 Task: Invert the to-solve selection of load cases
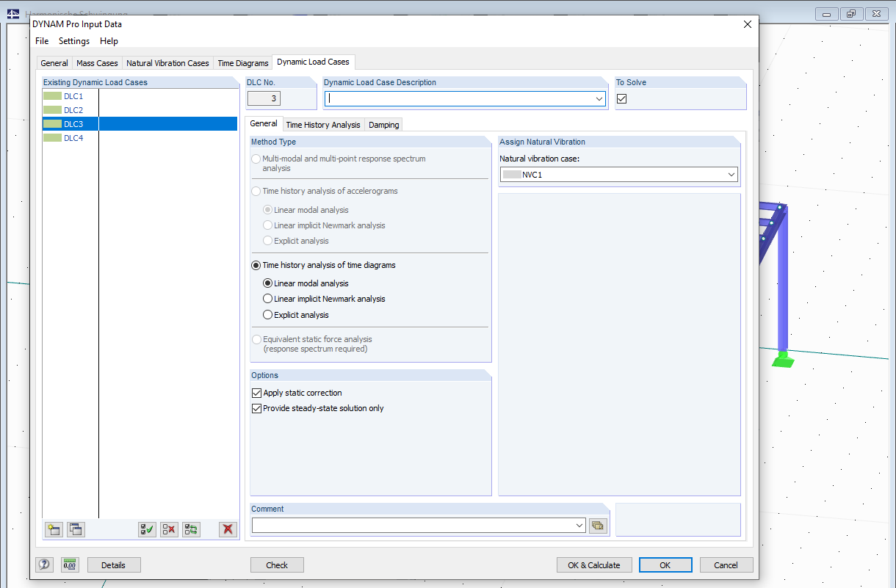pyautogui.click(x=191, y=529)
